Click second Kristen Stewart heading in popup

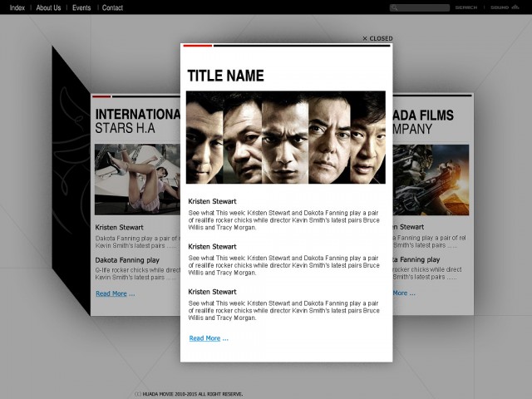(212, 246)
